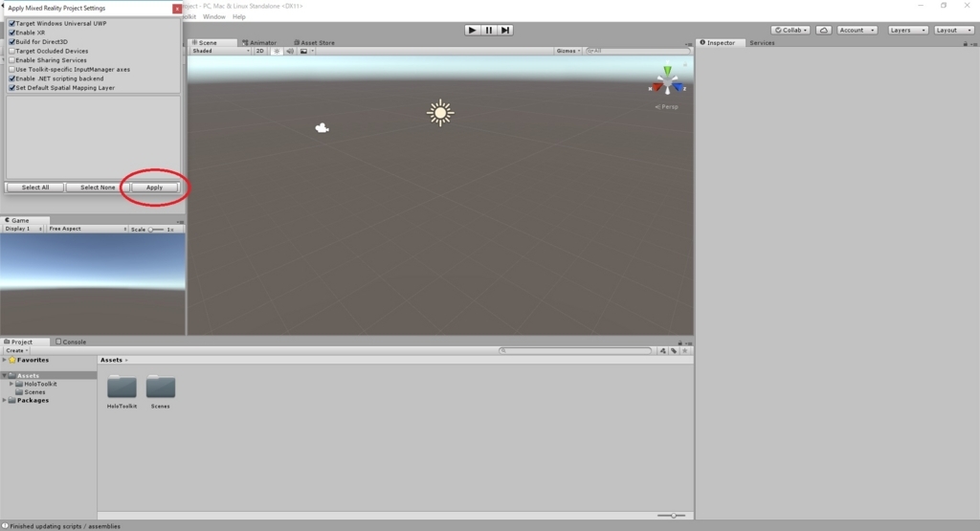Save search star icon in Project panel
Screen dimensions: 980x531
[685, 351]
